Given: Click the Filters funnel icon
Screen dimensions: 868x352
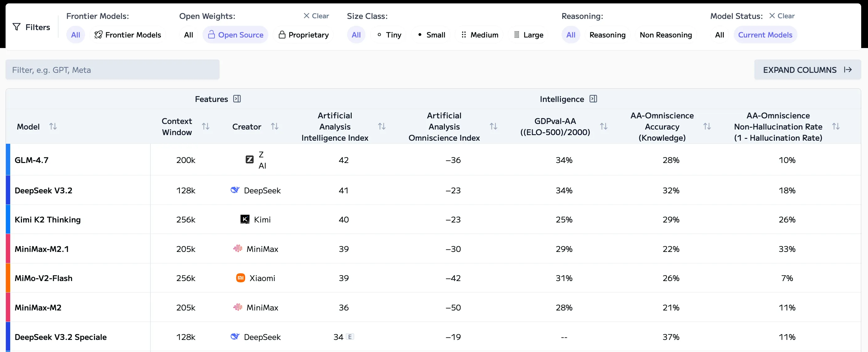Looking at the screenshot, I should click(16, 27).
